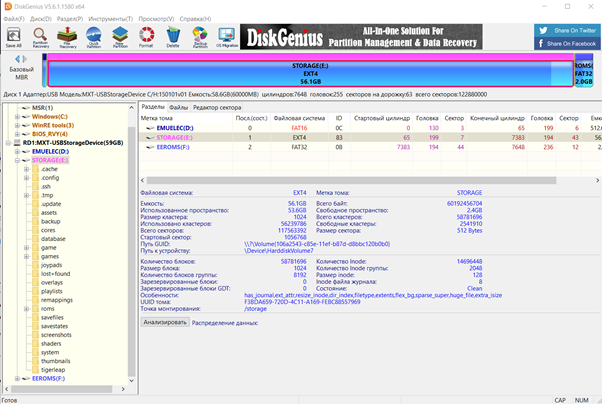Switch to the Файлы tab

click(x=179, y=108)
